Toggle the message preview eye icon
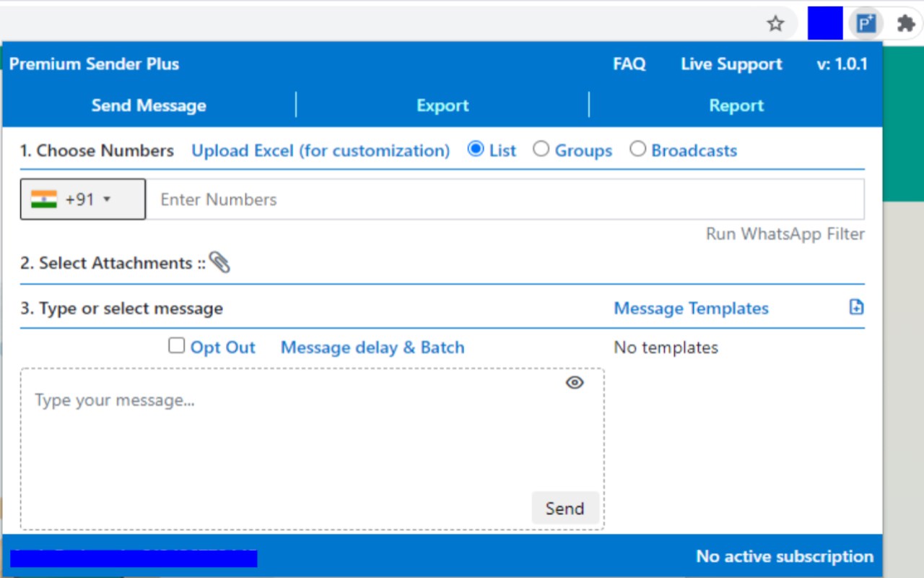This screenshot has height=578, width=924. pyautogui.click(x=574, y=382)
